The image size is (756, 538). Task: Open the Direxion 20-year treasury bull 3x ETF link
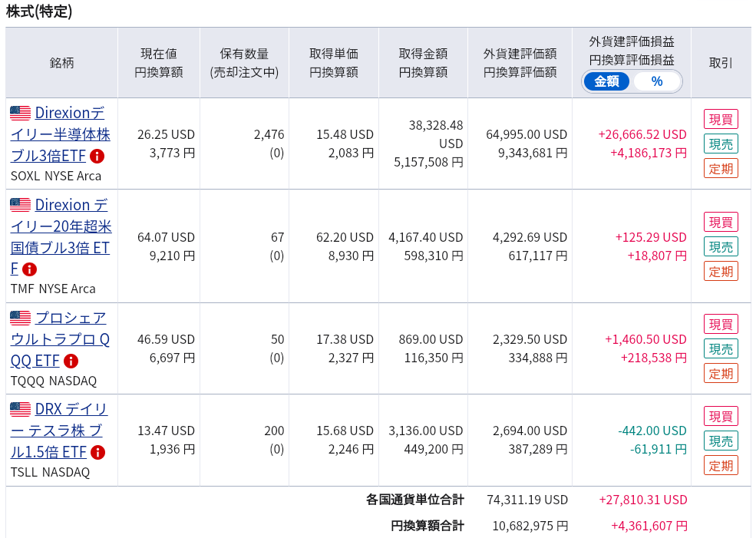coord(61,236)
